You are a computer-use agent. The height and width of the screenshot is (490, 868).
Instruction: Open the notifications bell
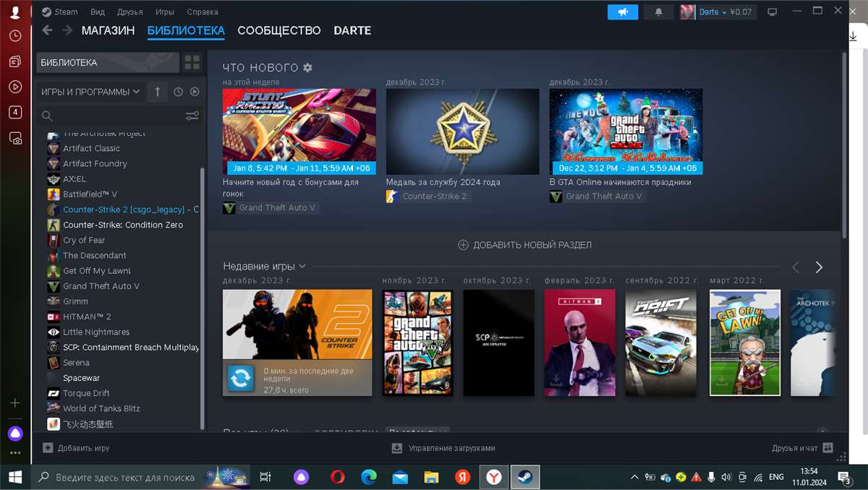click(x=658, y=12)
